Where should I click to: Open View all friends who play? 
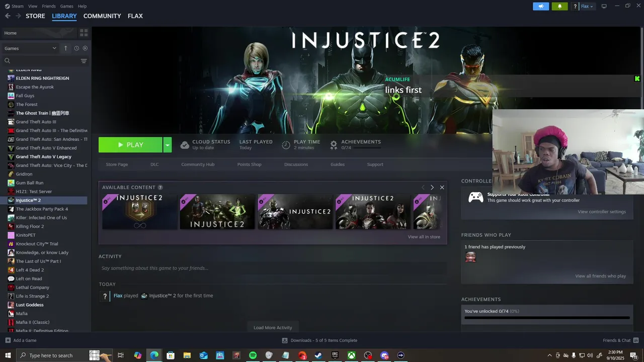point(600,276)
